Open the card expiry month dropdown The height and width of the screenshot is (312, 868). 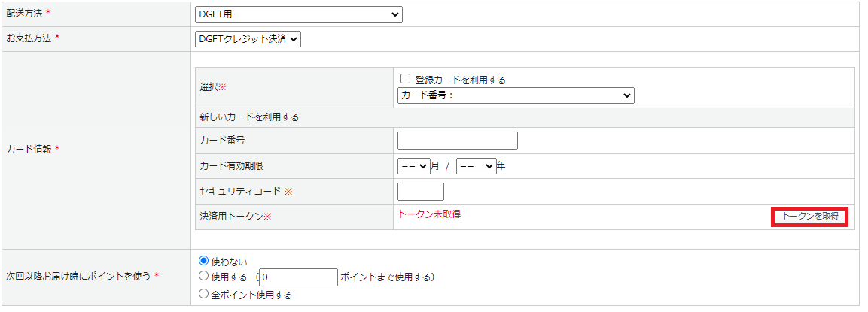pos(413,166)
